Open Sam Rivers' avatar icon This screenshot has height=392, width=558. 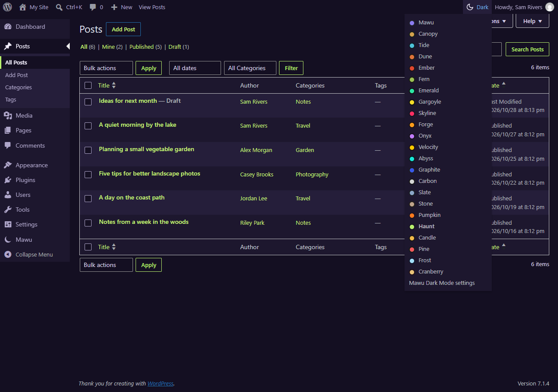pyautogui.click(x=550, y=7)
